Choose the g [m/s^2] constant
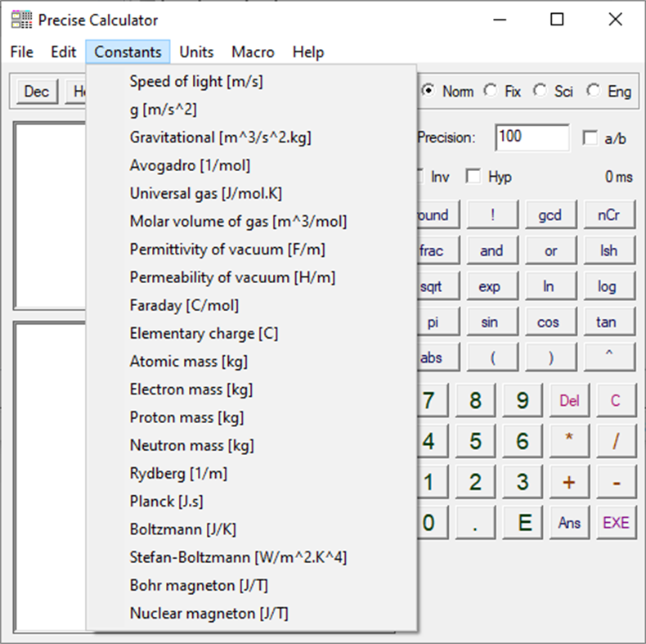Image resolution: width=646 pixels, height=644 pixels. pyautogui.click(x=251, y=110)
